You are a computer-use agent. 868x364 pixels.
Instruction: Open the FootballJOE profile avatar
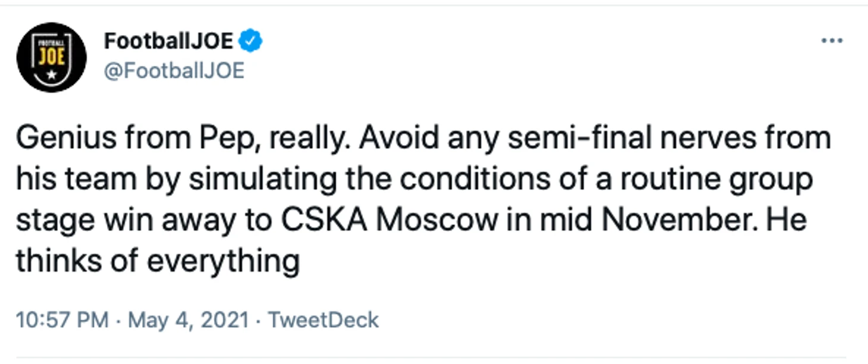[x=52, y=57]
